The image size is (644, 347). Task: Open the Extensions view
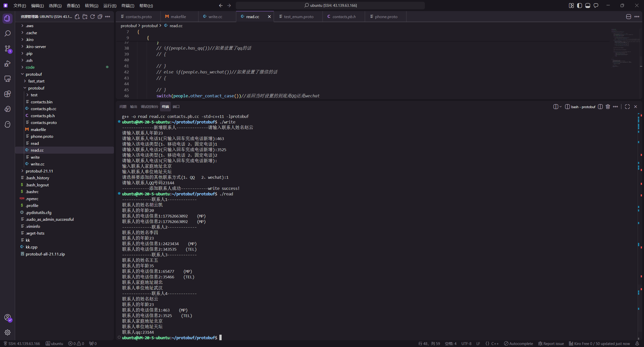tap(8, 94)
